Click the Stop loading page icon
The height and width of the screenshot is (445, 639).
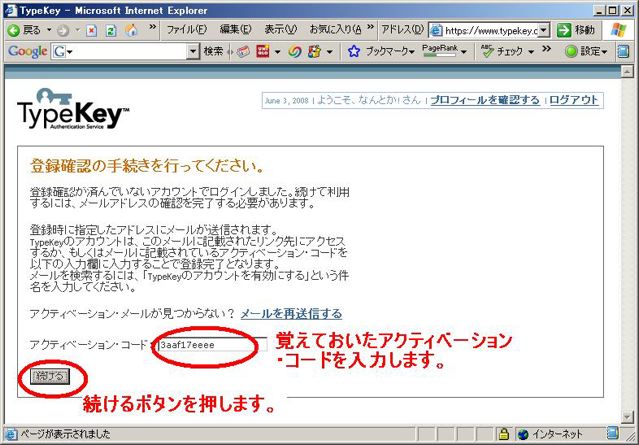tap(92, 31)
